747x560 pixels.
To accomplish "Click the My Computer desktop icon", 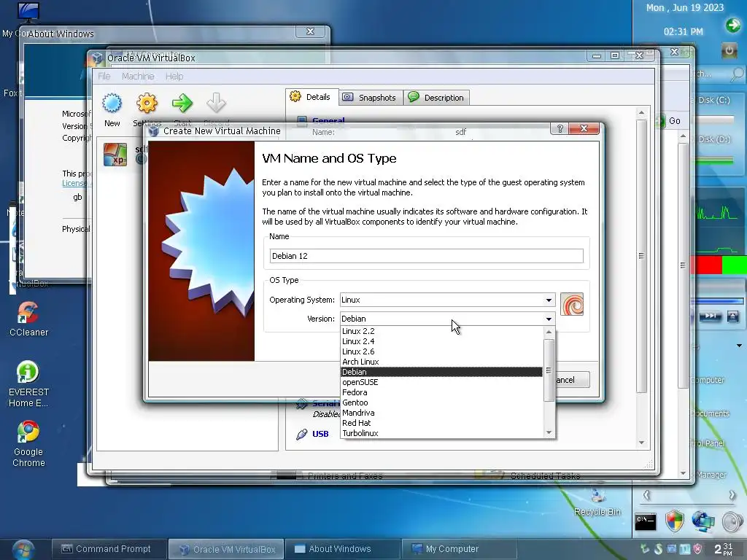I will pos(28,12).
